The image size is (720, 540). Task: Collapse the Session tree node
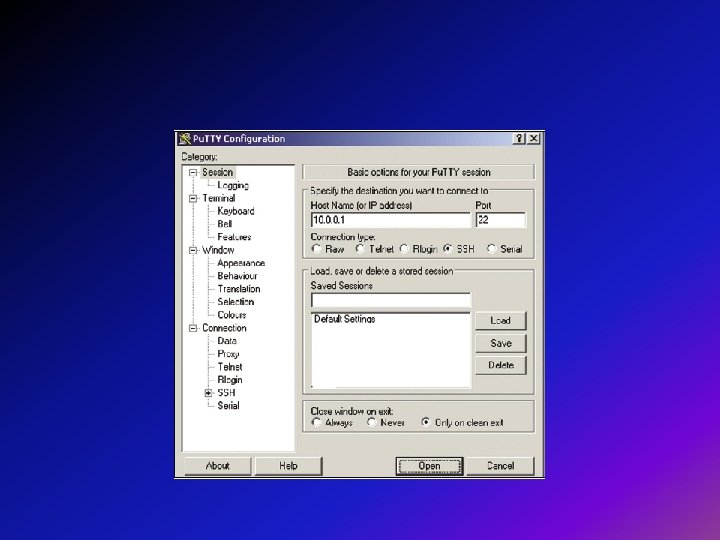[x=193, y=173]
